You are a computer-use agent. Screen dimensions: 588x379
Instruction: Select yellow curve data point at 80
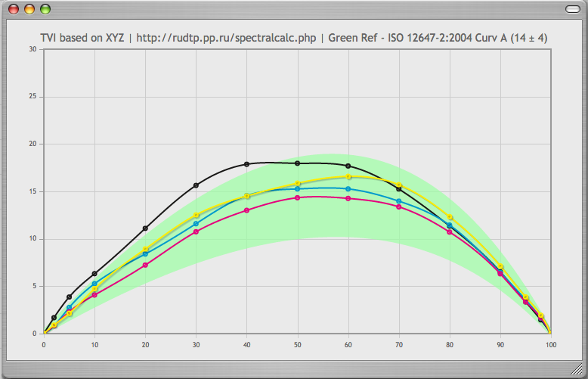coord(450,217)
